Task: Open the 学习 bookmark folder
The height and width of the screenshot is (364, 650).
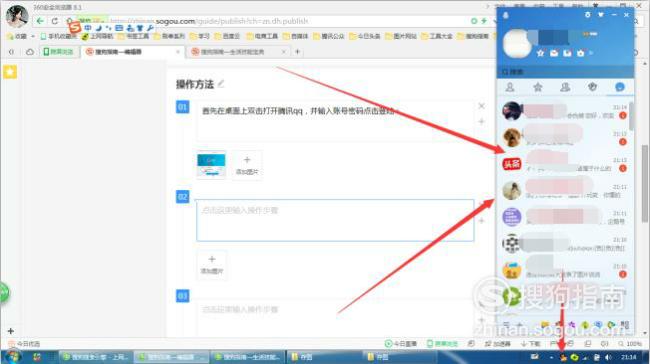Action: [x=200, y=36]
